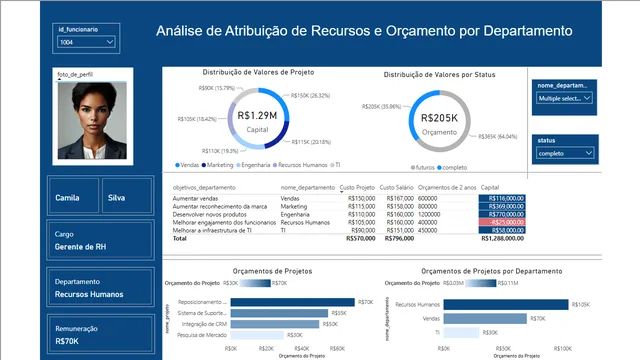The height and width of the screenshot is (360, 640).
Task: Click the Gerente de RH cargo card
Action: click(100, 240)
